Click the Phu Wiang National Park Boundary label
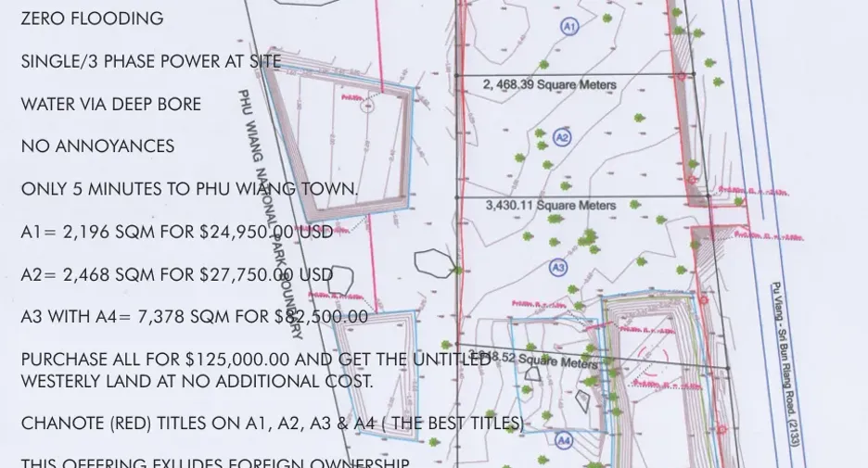This screenshot has width=868, height=468. point(271,215)
